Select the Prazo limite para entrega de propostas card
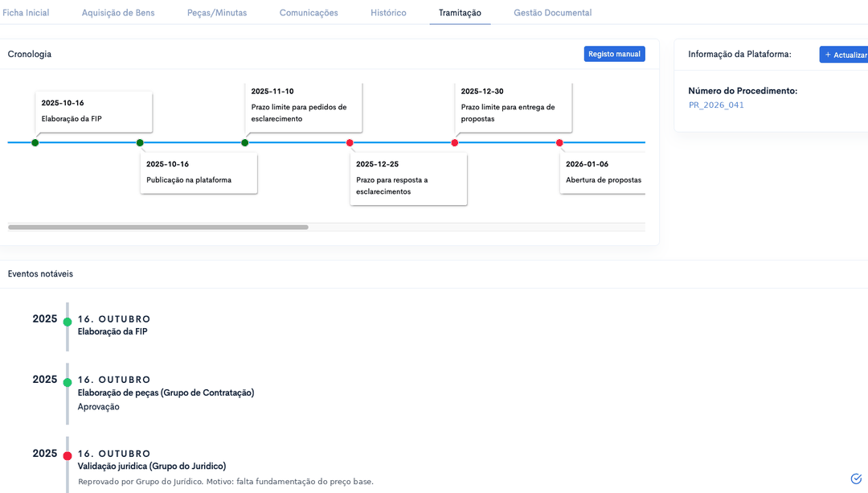This screenshot has width=868, height=493. point(514,108)
